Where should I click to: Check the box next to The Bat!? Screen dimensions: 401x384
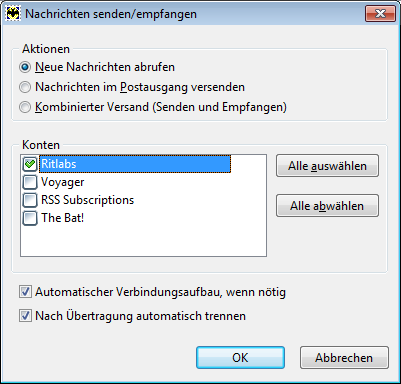click(x=30, y=218)
